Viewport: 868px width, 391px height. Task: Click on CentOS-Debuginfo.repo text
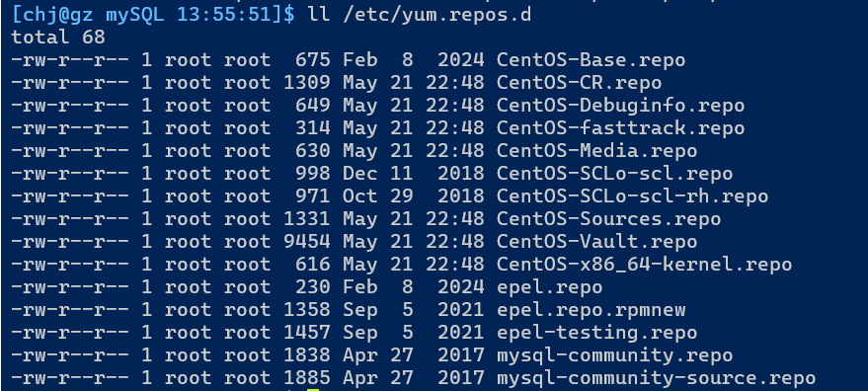pos(620,106)
